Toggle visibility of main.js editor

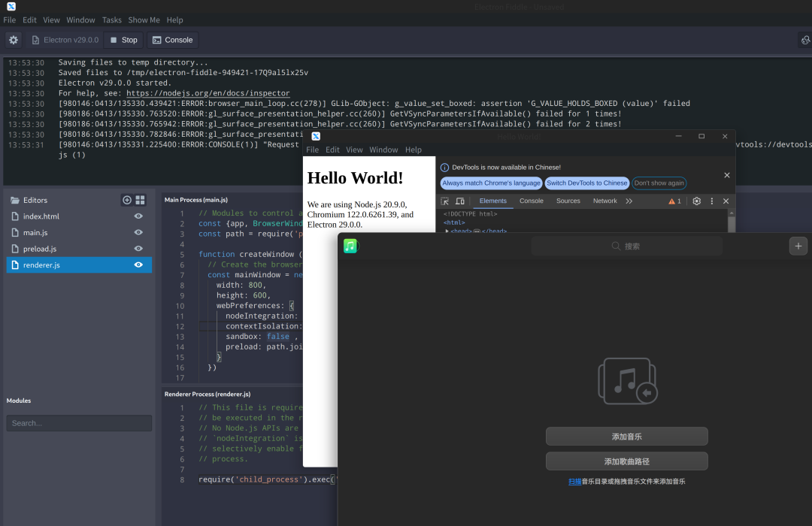pos(138,232)
